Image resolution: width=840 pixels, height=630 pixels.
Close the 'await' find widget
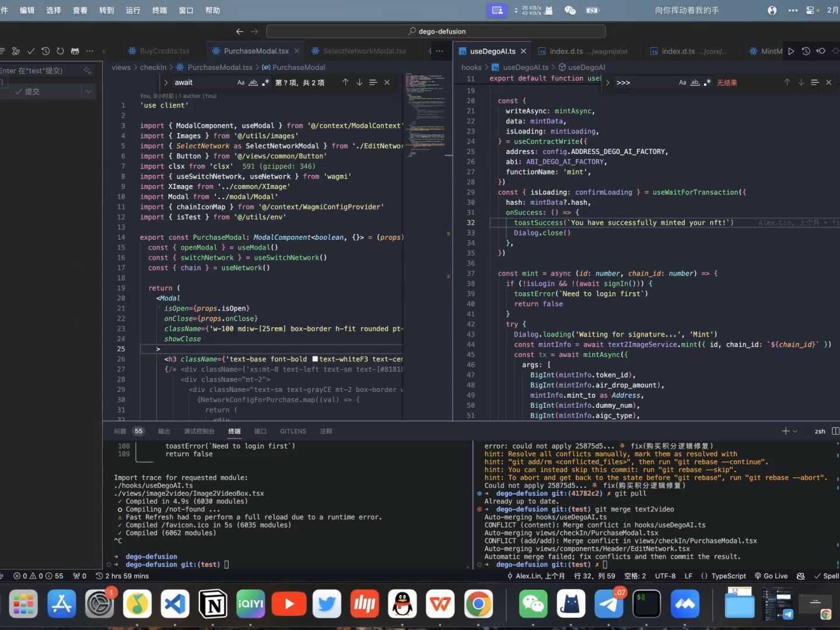[387, 82]
